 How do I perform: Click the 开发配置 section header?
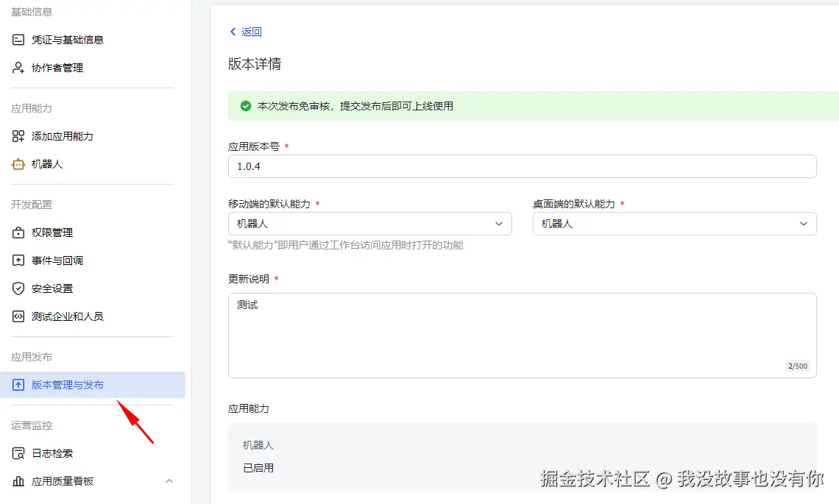point(32,205)
